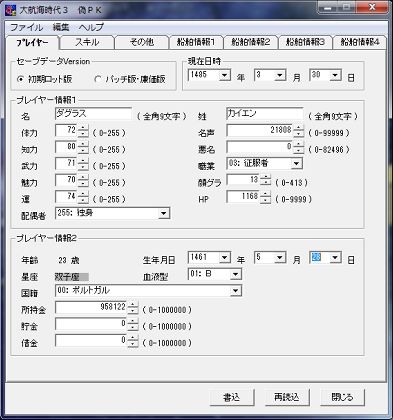
Task: Decrease 名声 value with down arrow
Action: [299, 134]
